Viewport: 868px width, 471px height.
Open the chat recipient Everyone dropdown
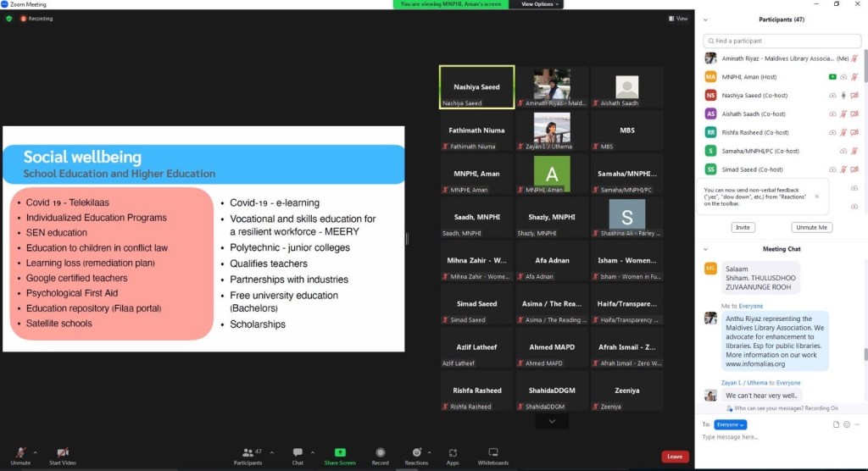[730, 424]
